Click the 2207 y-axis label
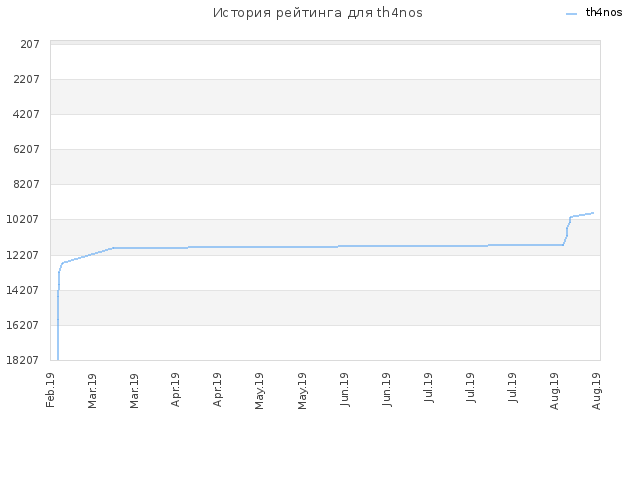640x480 pixels. tap(27, 79)
